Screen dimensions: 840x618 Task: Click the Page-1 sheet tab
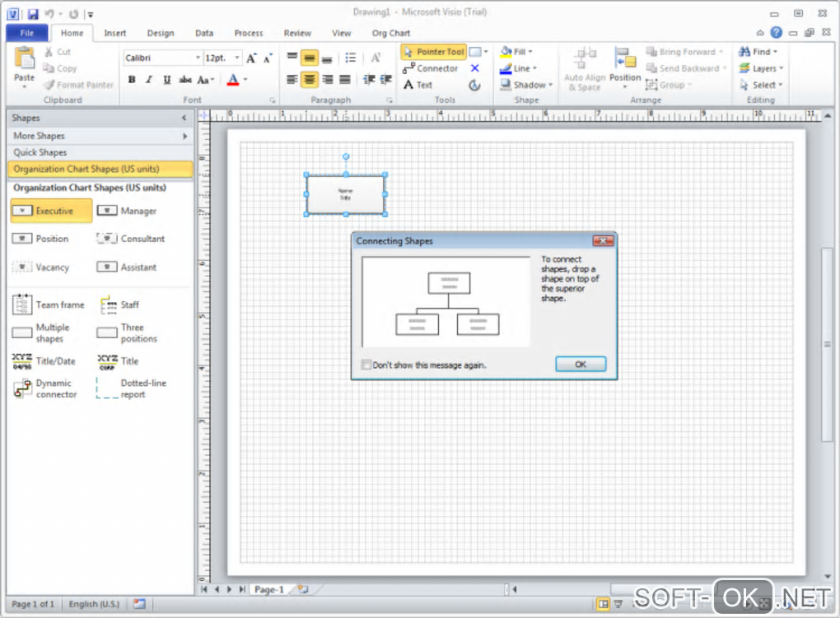pyautogui.click(x=268, y=589)
